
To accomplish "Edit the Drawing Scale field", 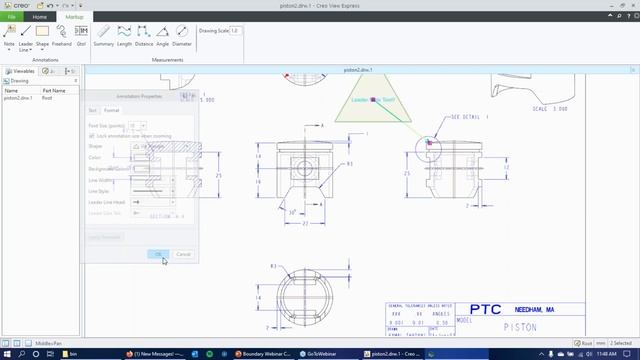I will (x=236, y=31).
